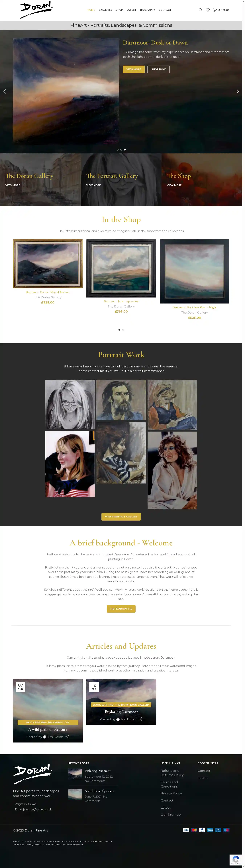Screen dimensions: 245x868
Task: Click the Shop Now button
Action: [x=158, y=69]
